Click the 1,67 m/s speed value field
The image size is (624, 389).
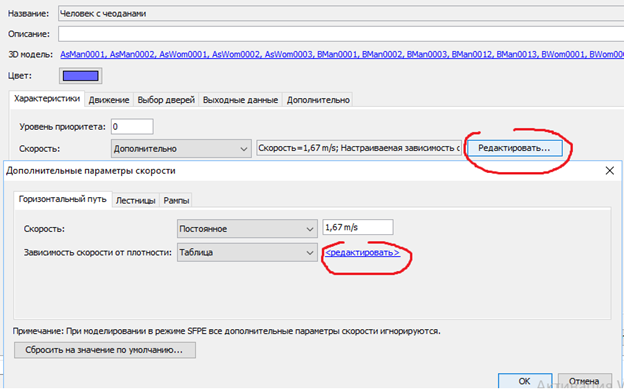pyautogui.click(x=358, y=227)
